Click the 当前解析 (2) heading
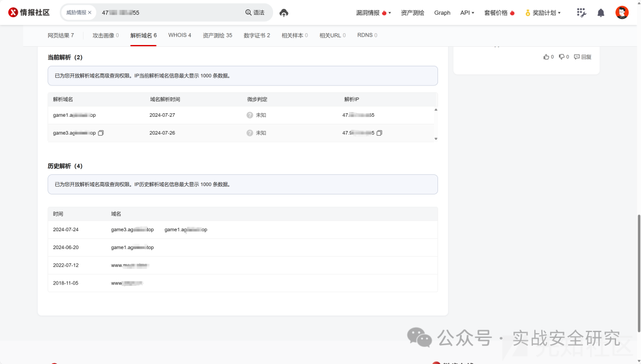 [65, 57]
